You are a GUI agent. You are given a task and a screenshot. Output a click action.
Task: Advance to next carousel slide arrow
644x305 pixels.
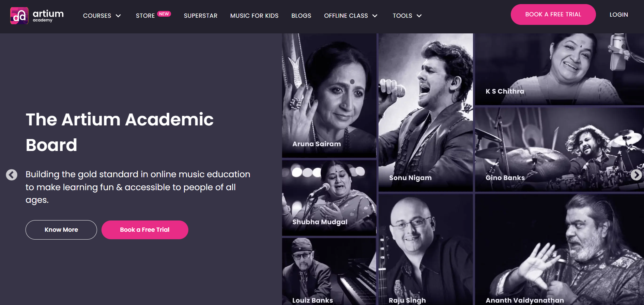pos(636,175)
